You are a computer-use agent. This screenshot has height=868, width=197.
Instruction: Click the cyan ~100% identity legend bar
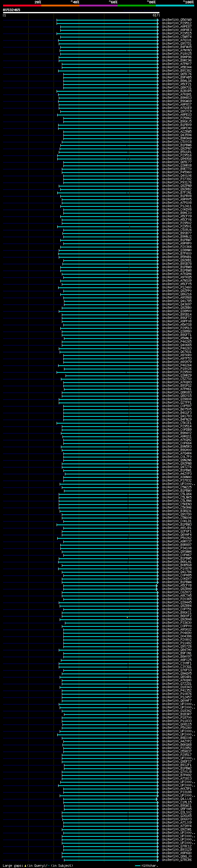175,6
